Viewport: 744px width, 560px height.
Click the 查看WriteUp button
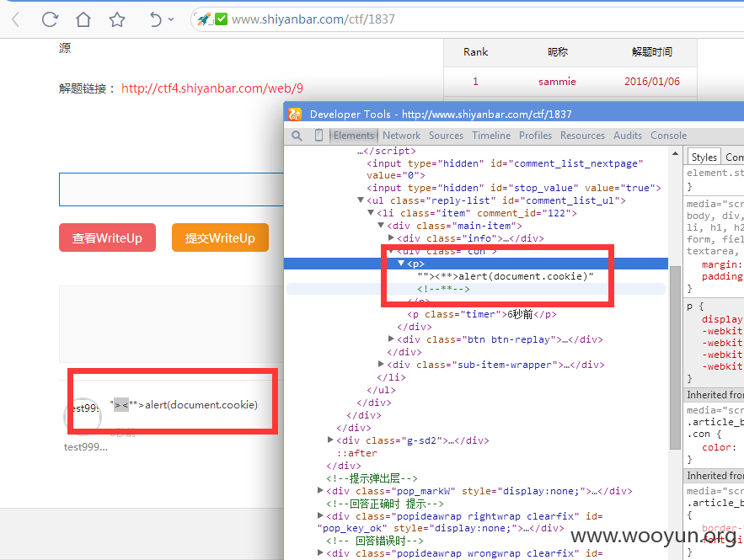107,237
